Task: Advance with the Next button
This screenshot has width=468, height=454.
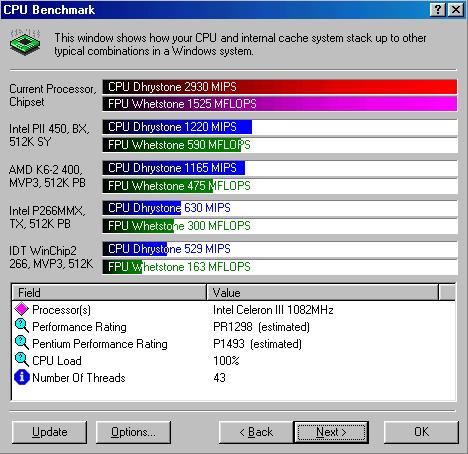Action: point(331,432)
